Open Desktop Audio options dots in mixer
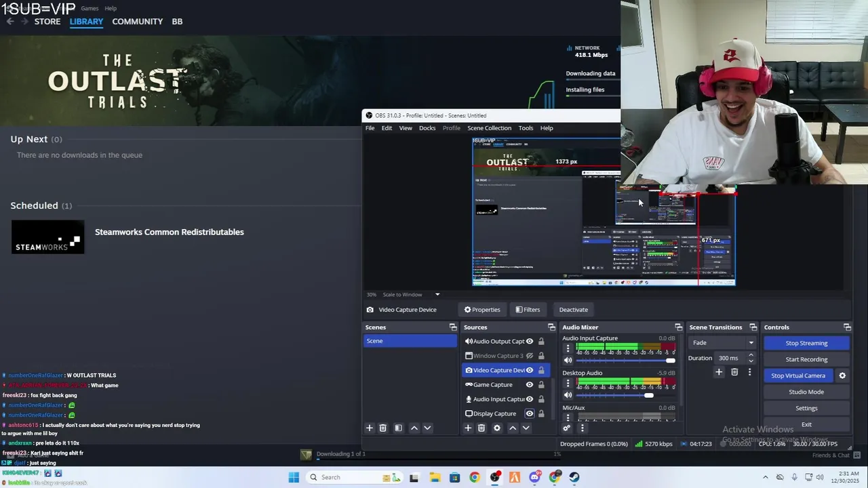868x488 pixels. click(568, 384)
